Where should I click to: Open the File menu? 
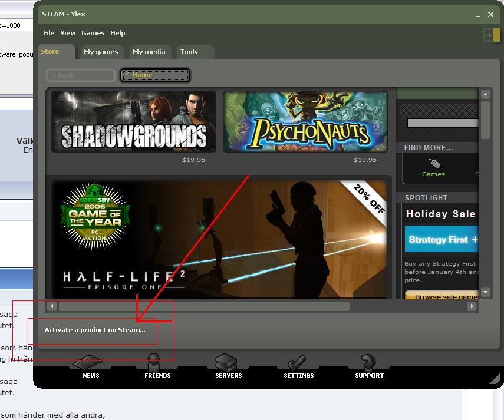(x=48, y=33)
